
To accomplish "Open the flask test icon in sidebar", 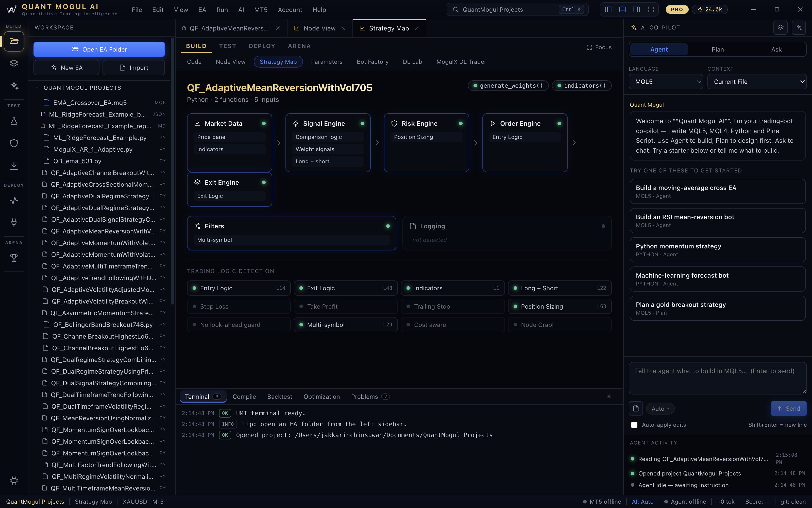I will pyautogui.click(x=14, y=121).
